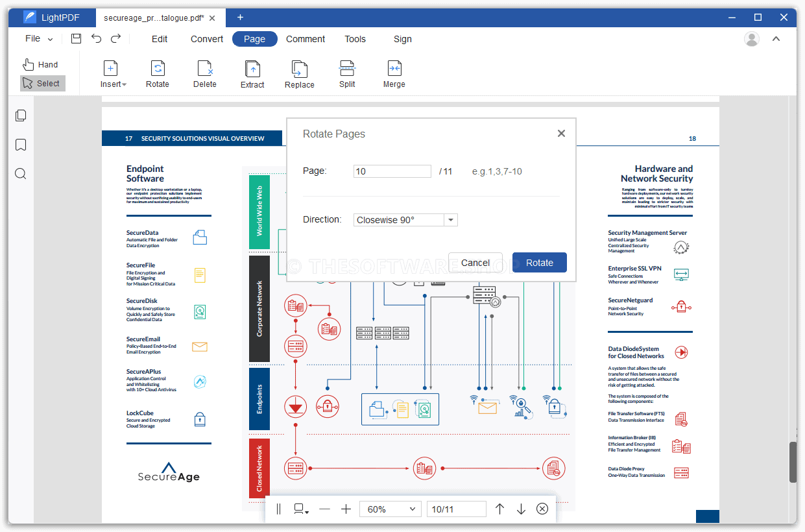Click the Data DiodeSystem heading text
This screenshot has width=805, height=532.
tap(636, 352)
